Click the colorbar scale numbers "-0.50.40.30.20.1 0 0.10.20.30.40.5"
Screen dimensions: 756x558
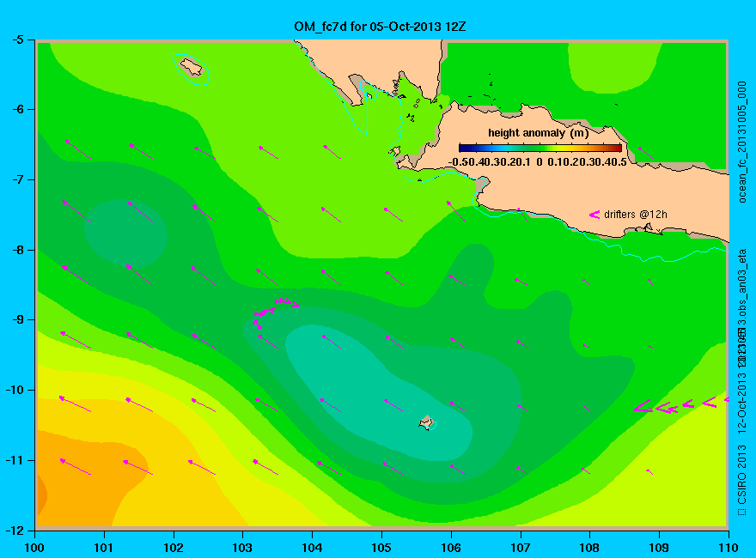538,162
